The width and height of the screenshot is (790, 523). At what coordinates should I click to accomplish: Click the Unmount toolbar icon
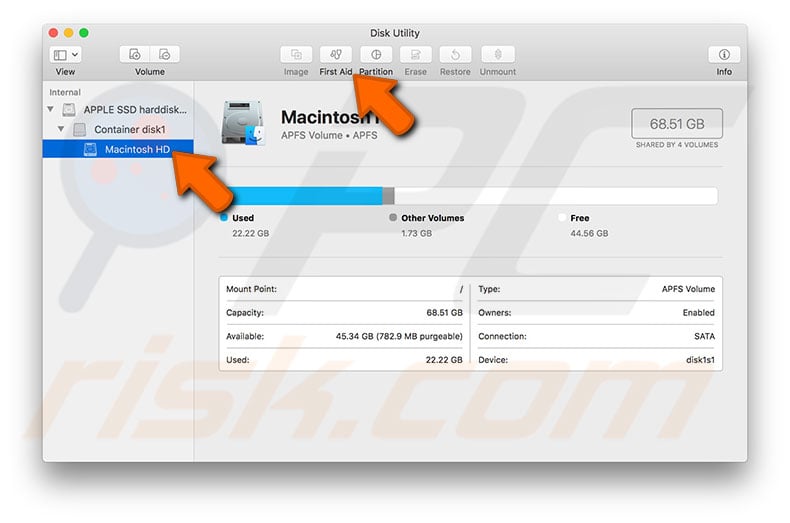click(498, 54)
